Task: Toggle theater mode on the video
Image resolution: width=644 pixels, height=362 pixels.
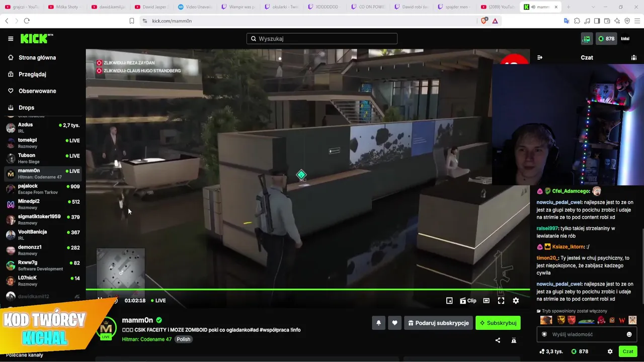Action: point(486,301)
